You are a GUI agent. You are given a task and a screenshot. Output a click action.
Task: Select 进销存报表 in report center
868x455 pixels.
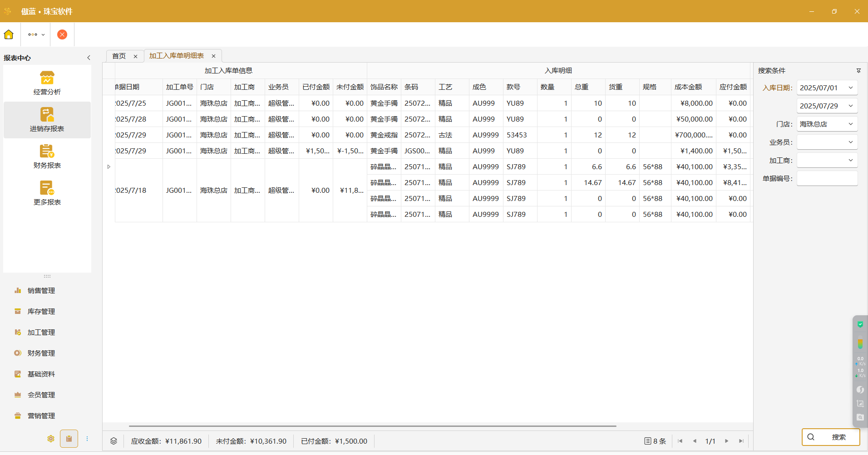pyautogui.click(x=47, y=120)
